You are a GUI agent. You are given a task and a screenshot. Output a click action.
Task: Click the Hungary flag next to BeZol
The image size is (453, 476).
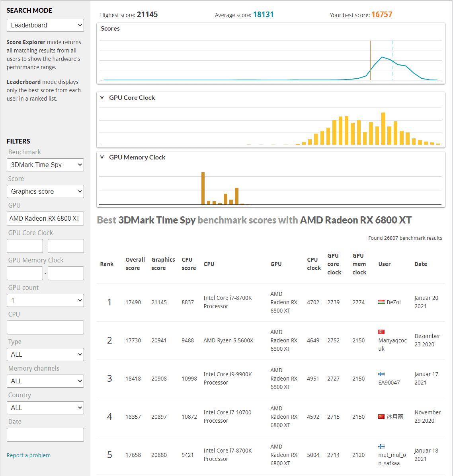[381, 302]
